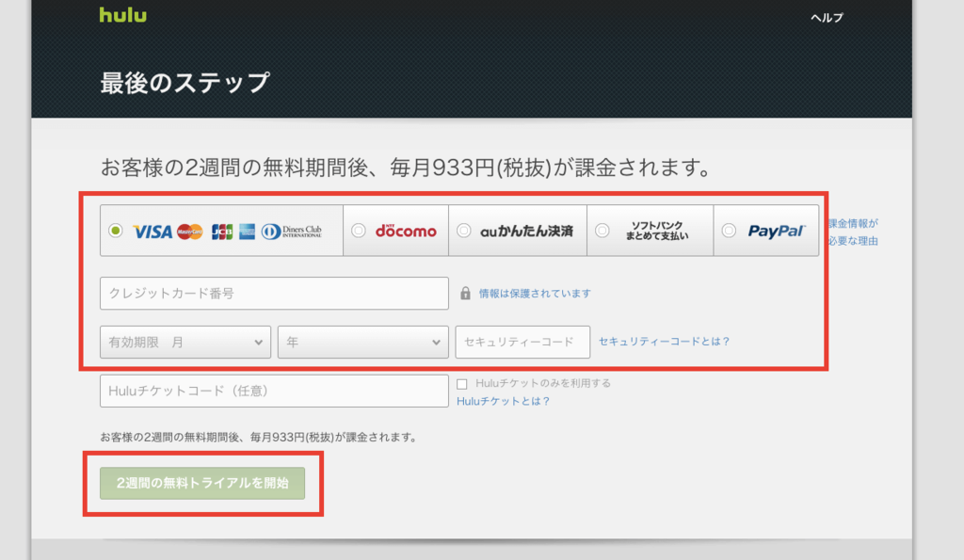Select the au かんたん決済 radio button

tap(463, 231)
